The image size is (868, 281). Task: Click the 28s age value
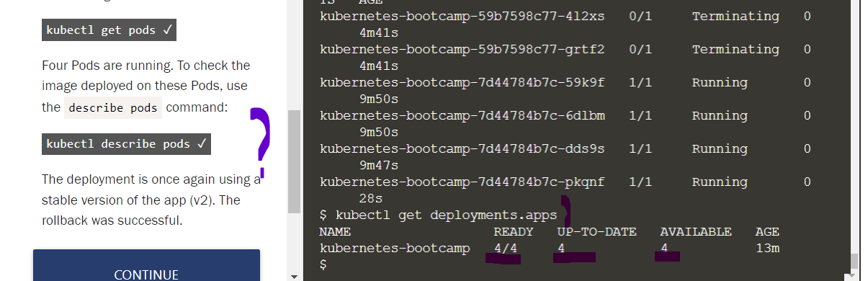click(370, 198)
